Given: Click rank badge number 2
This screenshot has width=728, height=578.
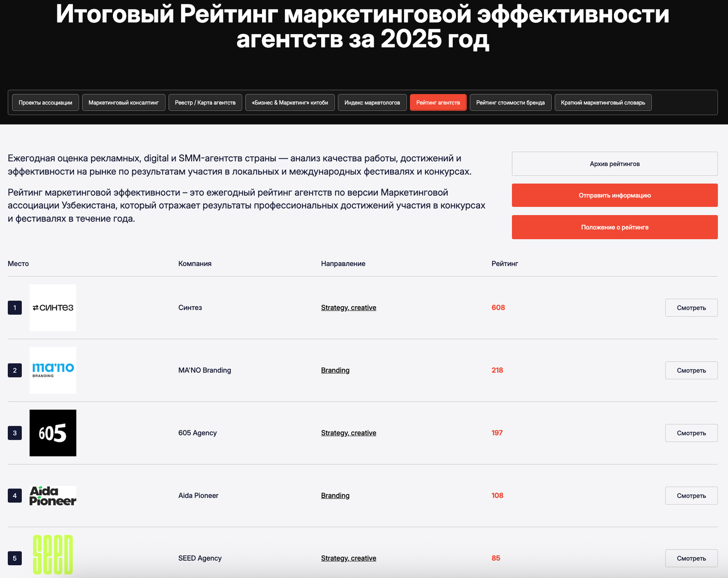Looking at the screenshot, I should (x=15, y=370).
